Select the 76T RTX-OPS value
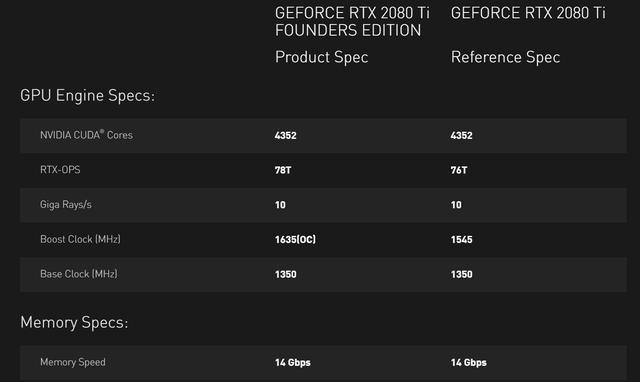Screen dimensions: 640x382 (459, 170)
